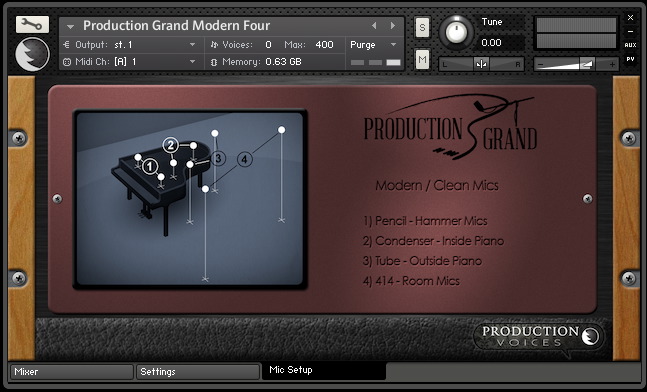Select mic marker 1 on piano diagram
The width and height of the screenshot is (647, 392).
tap(150, 167)
